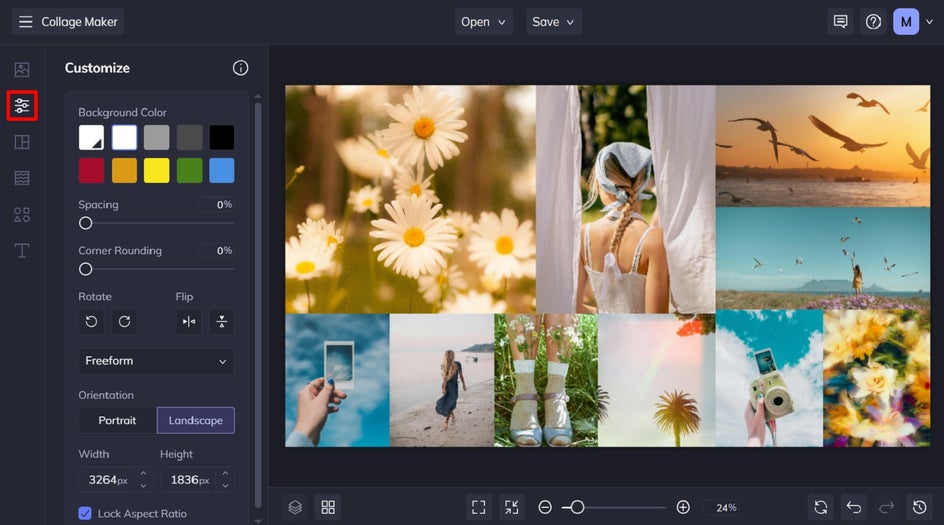Screen dimensions: 944x525
Task: Select the braided hair girl photo
Action: [626, 199]
